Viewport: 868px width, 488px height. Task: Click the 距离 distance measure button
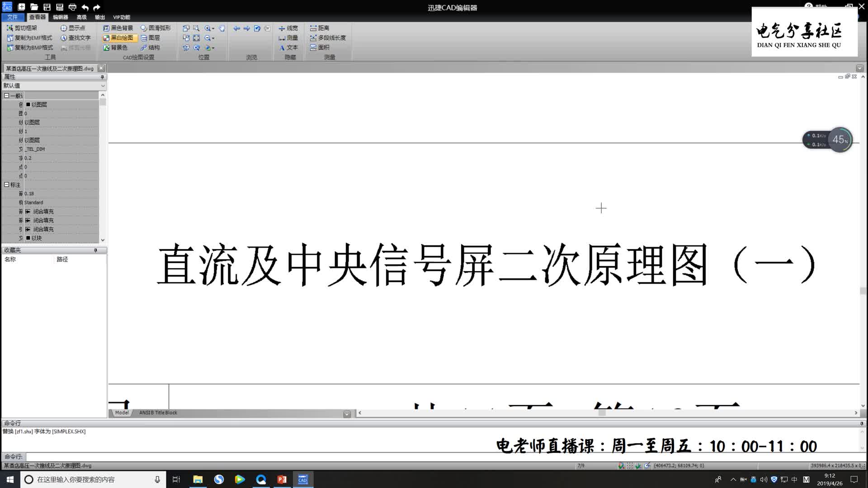[x=320, y=28]
